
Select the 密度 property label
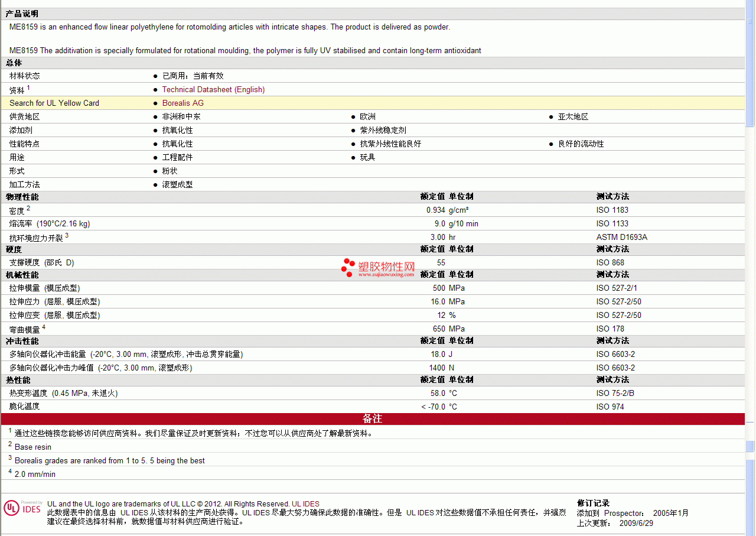pos(17,211)
